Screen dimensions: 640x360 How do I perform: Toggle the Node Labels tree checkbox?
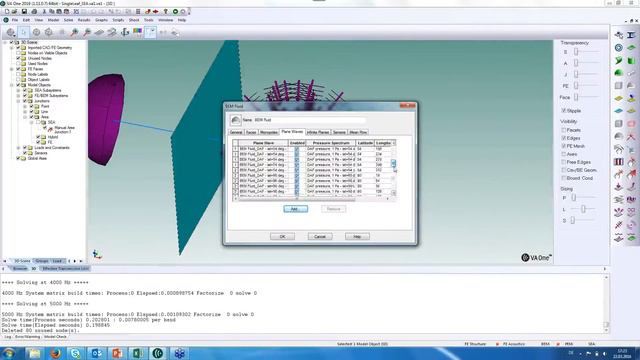click(18, 74)
